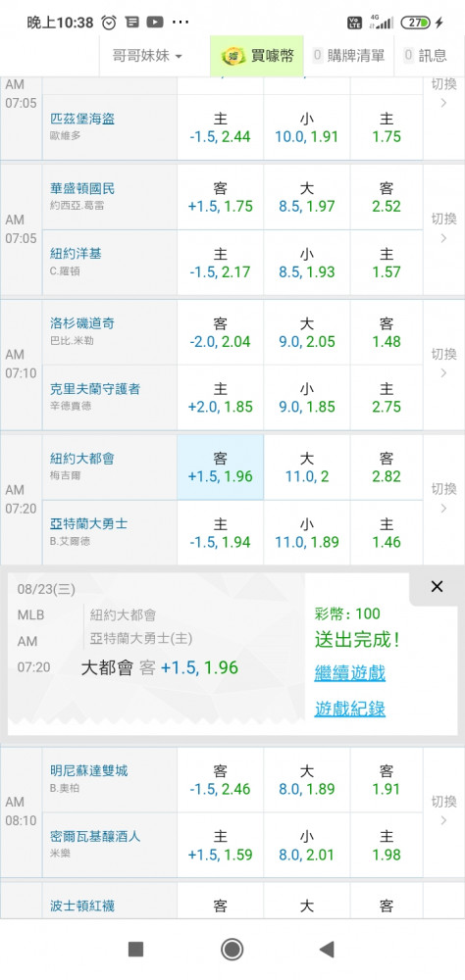The width and height of the screenshot is (465, 980).
Task: Select under 9.0, 1.85 for Guardians game
Action: point(307,398)
